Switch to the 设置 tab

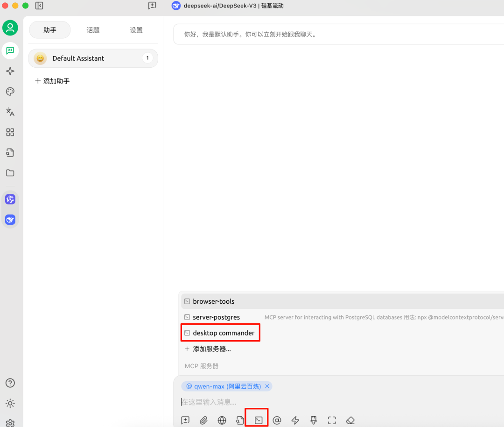click(x=136, y=30)
